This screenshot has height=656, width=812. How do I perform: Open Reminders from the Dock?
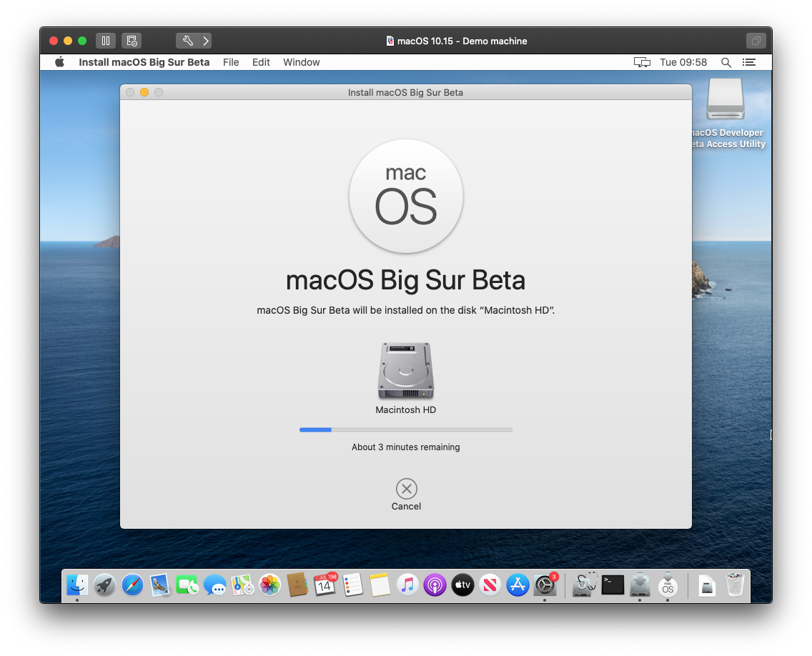click(352, 585)
